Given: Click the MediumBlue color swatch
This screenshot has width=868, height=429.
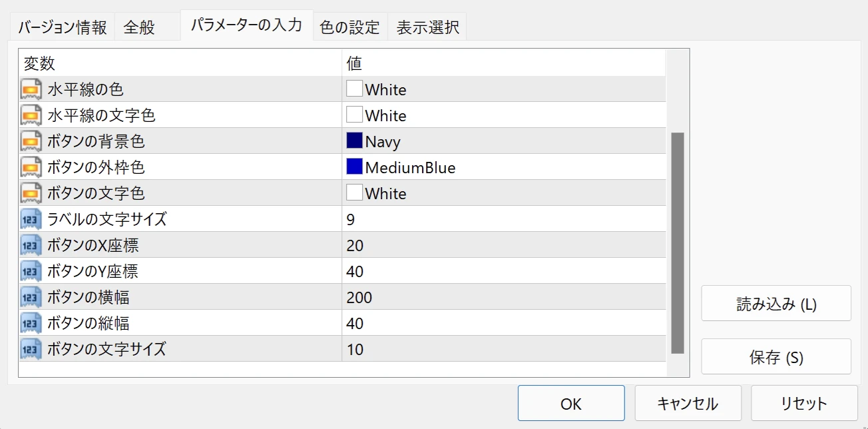Looking at the screenshot, I should click(354, 167).
